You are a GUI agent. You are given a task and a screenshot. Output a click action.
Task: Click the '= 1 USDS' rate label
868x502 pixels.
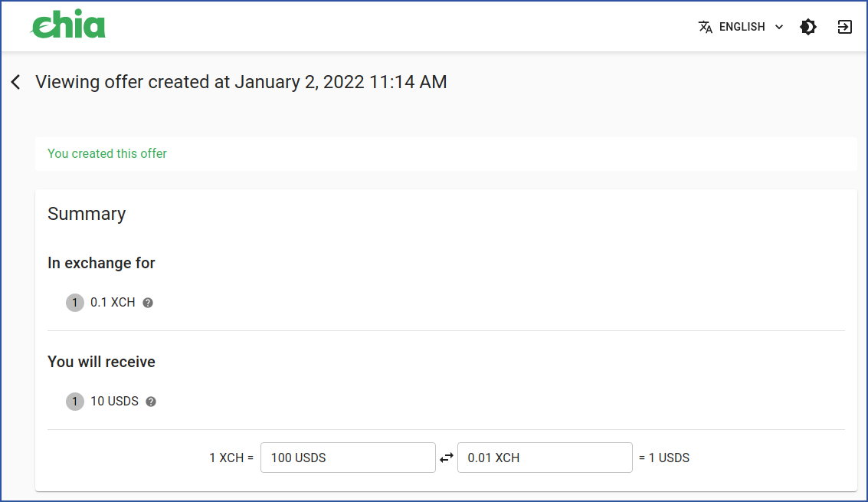click(x=664, y=458)
